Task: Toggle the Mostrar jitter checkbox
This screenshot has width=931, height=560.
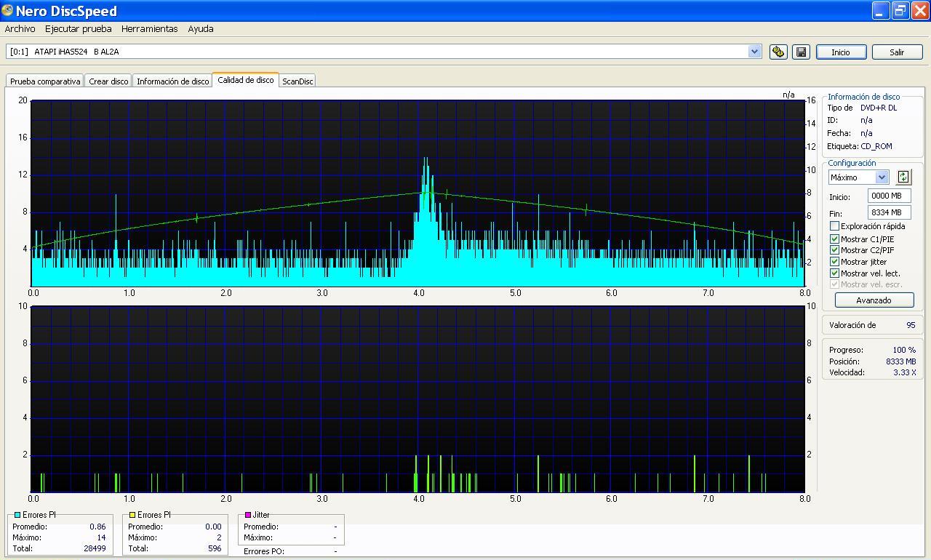Action: [x=834, y=262]
